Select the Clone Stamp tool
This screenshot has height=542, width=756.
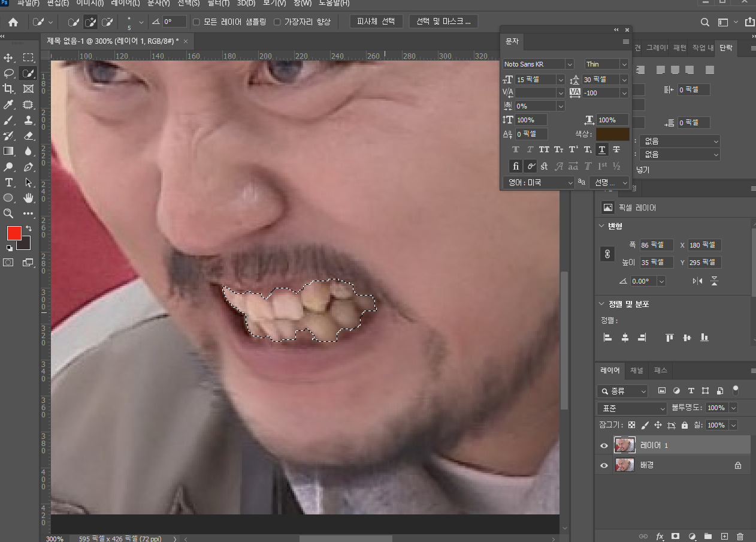tap(28, 121)
